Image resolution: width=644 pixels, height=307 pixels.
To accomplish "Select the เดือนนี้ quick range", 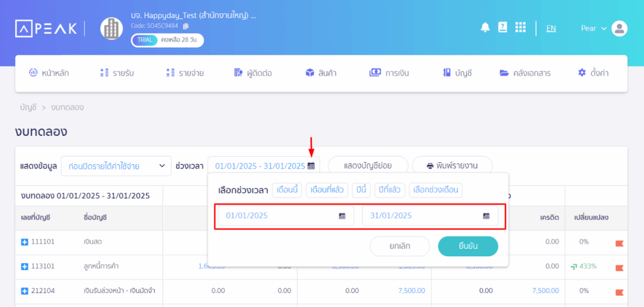I will 287,190.
